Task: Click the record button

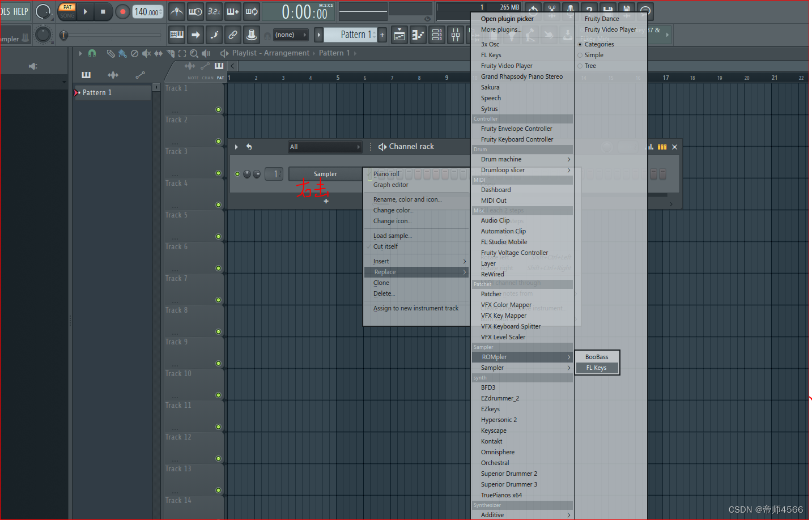Action: pyautogui.click(x=122, y=11)
